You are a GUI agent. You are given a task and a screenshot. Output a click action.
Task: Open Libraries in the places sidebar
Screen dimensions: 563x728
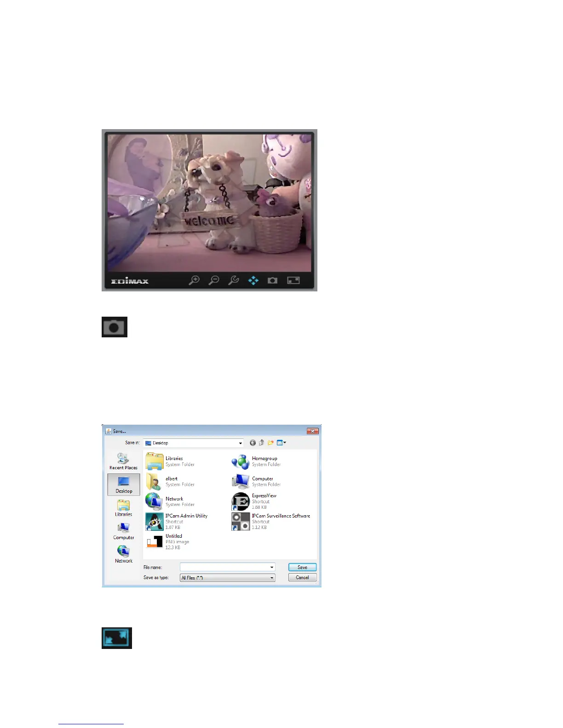click(123, 508)
